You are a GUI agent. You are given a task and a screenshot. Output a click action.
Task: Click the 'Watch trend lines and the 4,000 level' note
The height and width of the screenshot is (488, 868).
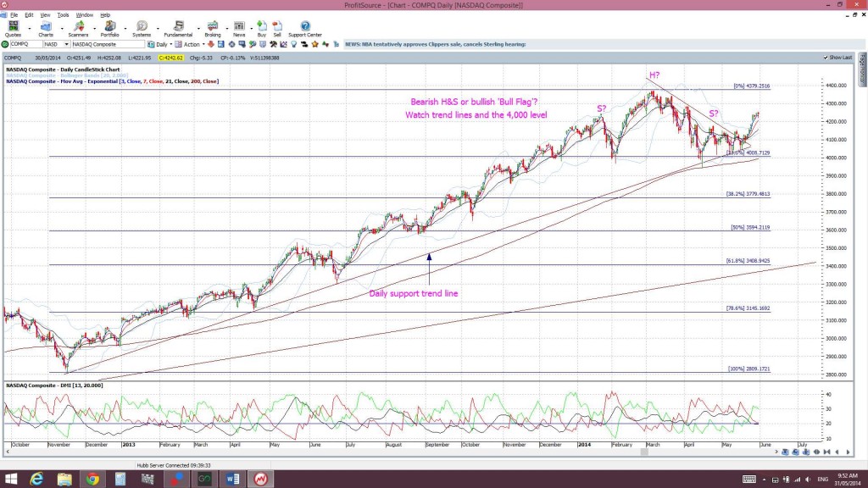[476, 115]
